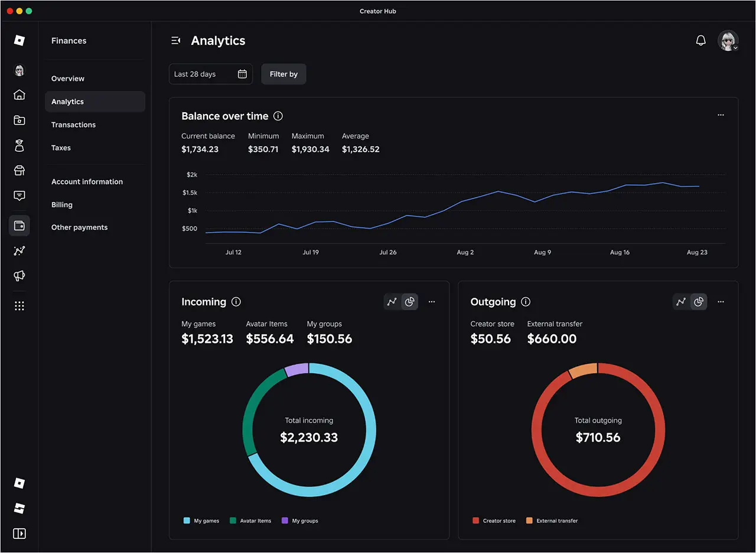756x553 pixels.
Task: Switch Incoming to pie chart view
Action: coord(409,302)
